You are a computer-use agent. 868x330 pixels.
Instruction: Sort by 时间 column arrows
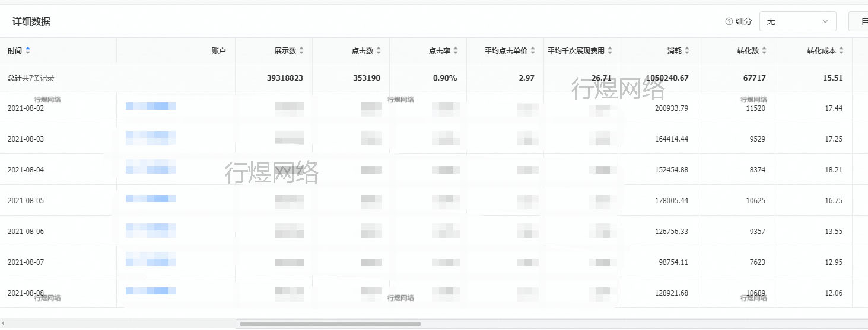tap(28, 51)
